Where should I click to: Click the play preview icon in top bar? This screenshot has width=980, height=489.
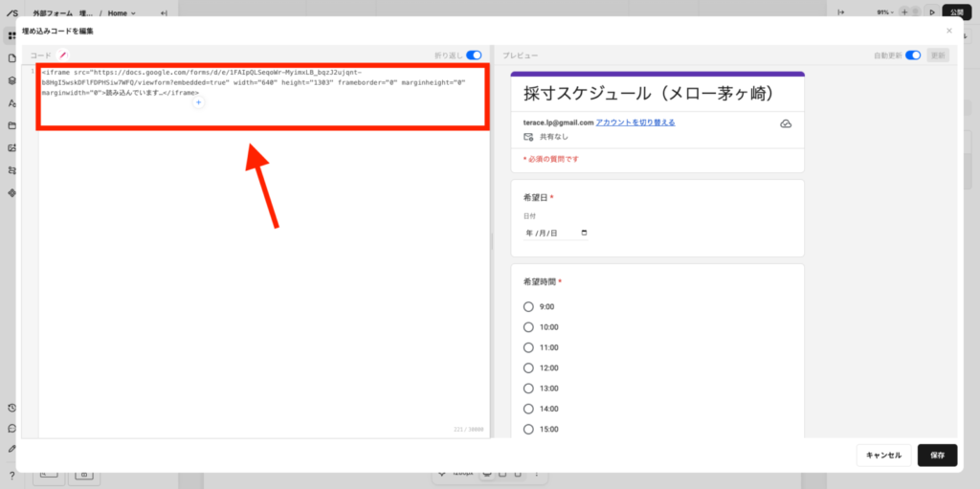click(931, 12)
